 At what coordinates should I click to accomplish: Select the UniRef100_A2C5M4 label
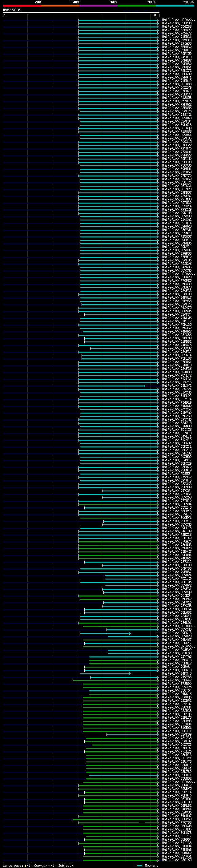point(176,504)
